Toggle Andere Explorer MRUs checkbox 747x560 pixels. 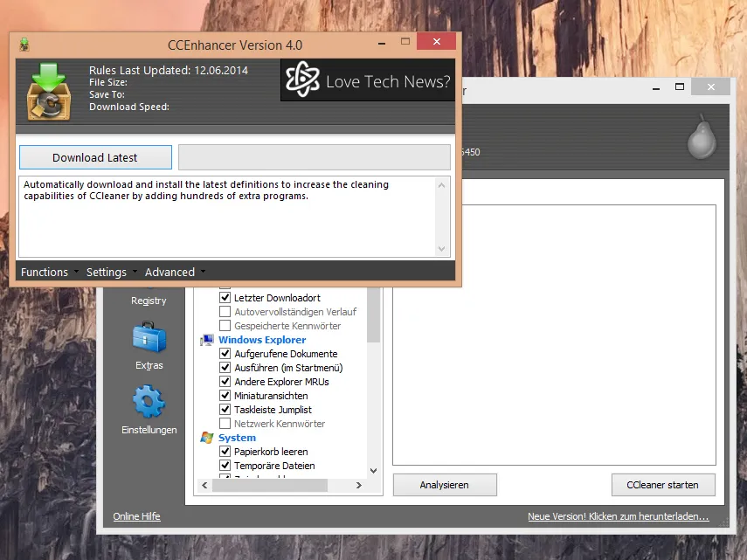pos(225,382)
